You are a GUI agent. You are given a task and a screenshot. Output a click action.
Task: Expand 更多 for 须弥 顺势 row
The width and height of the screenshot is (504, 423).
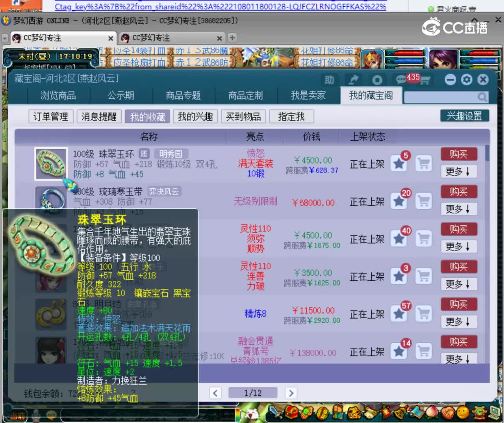point(459,247)
